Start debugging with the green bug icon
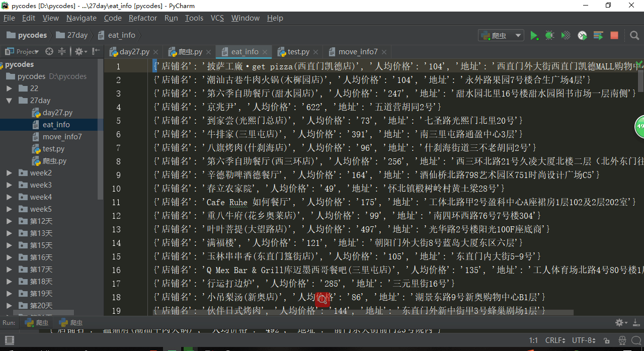 coord(550,35)
